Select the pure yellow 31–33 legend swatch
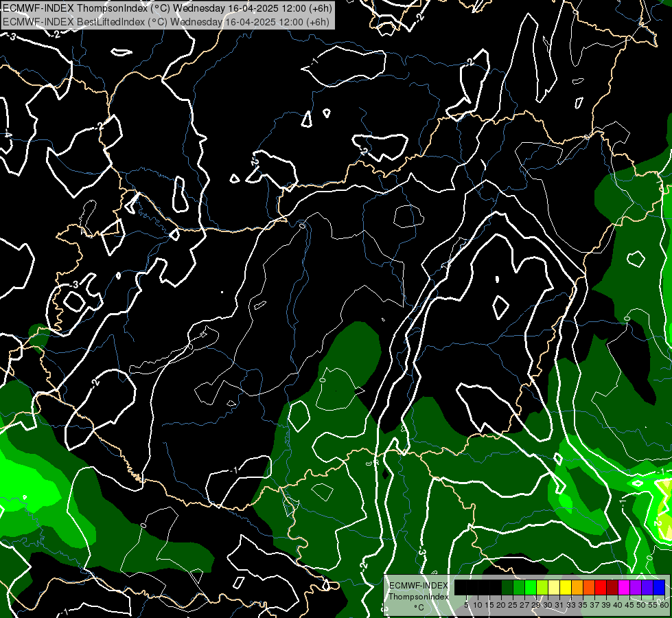 (x=566, y=588)
